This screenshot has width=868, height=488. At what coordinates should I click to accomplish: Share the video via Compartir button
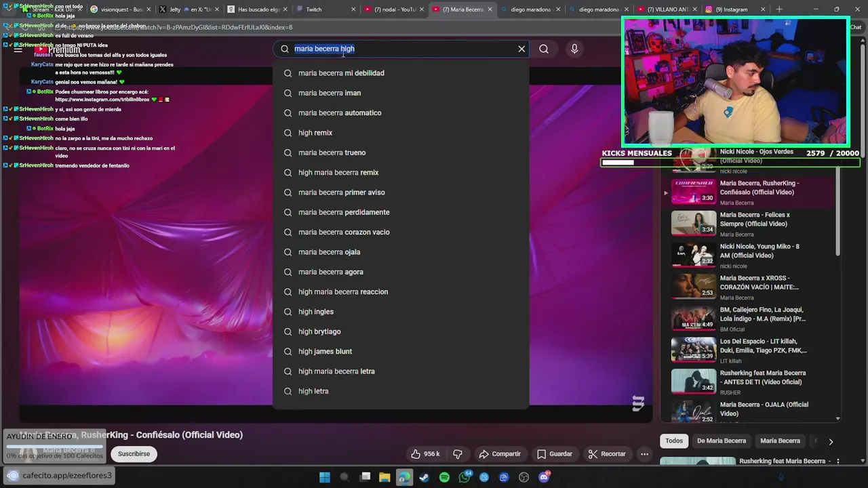click(x=500, y=453)
